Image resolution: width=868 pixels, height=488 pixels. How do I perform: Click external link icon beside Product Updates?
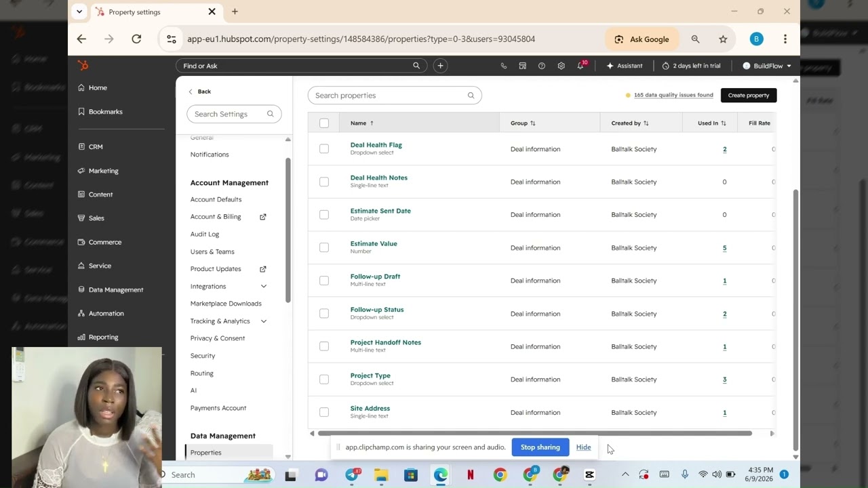[263, 269]
